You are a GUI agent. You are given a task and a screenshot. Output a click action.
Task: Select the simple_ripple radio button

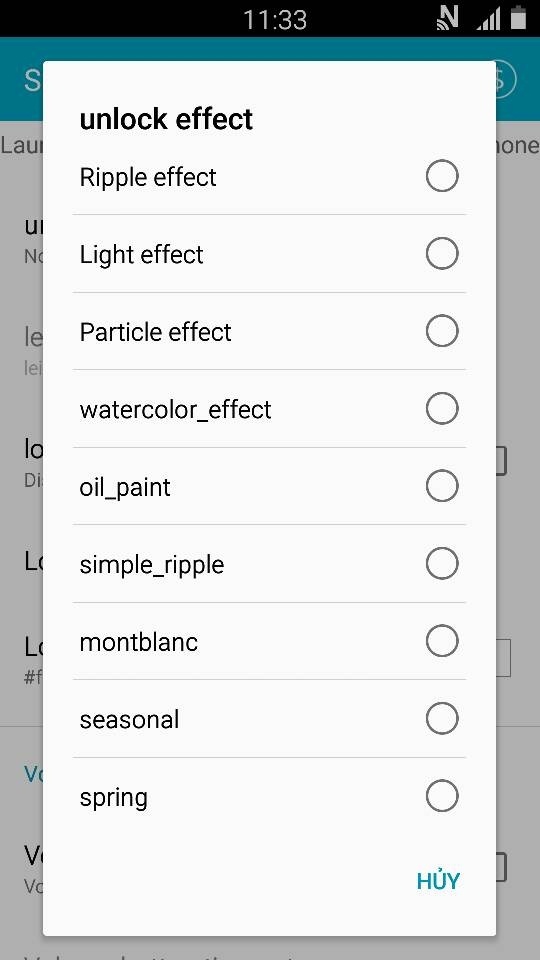coord(441,563)
